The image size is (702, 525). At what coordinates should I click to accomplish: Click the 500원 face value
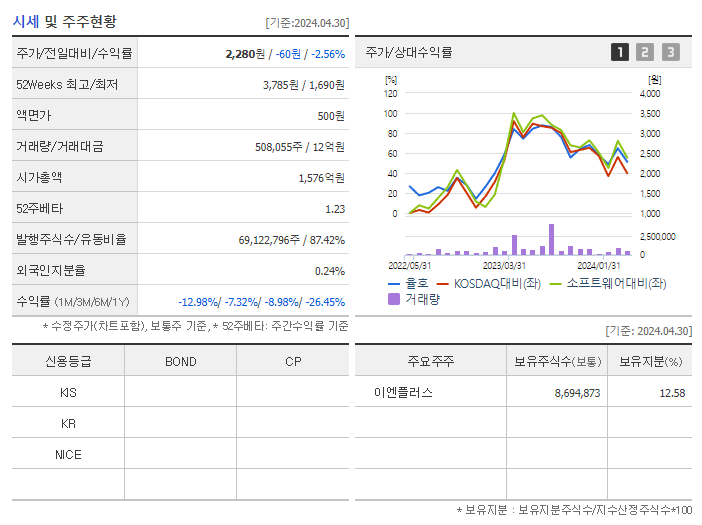331,116
